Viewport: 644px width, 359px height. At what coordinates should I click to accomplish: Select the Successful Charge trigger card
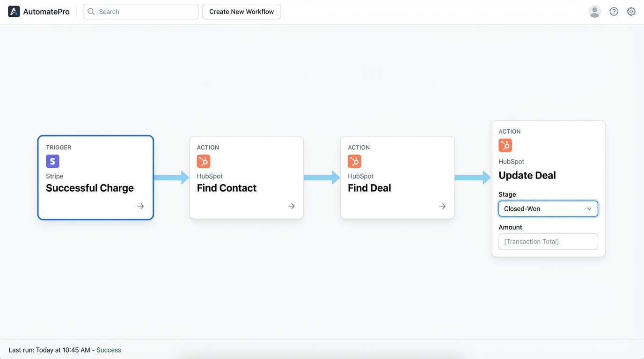click(x=95, y=178)
